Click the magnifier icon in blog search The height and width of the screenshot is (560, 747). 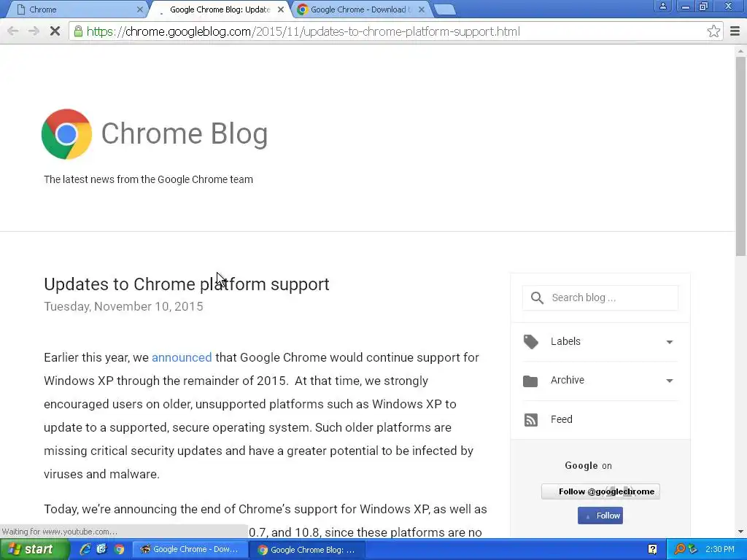point(537,297)
